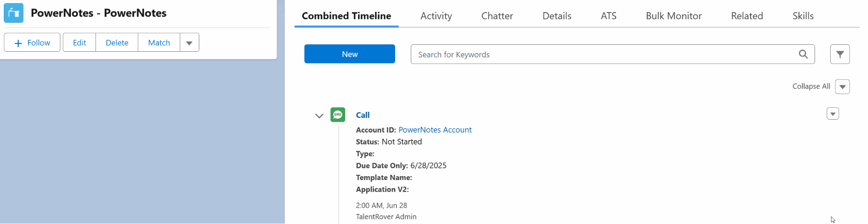This screenshot has height=224, width=868.
Task: Delete the PowerNotes record
Action: 117,43
